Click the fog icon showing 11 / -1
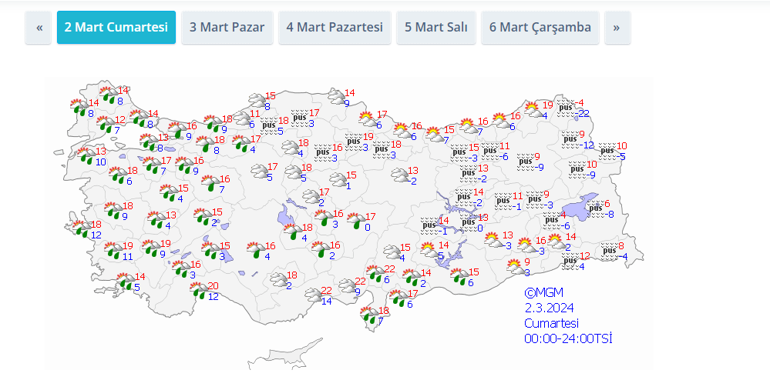 coord(503,201)
